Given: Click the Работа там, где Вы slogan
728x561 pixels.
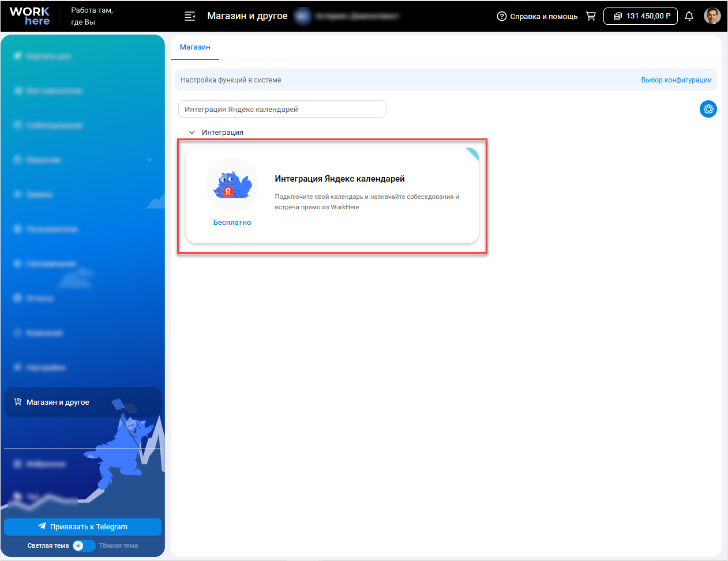Looking at the screenshot, I should point(92,16).
